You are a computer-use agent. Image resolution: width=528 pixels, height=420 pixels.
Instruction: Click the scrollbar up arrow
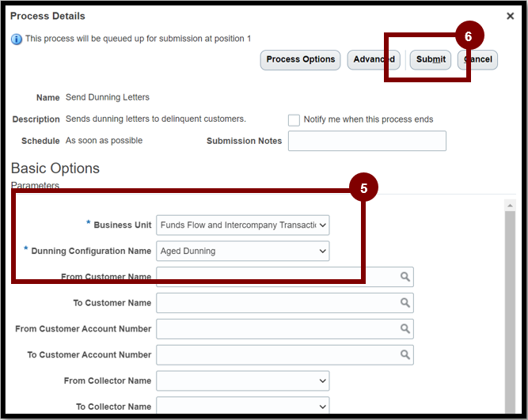click(x=510, y=206)
